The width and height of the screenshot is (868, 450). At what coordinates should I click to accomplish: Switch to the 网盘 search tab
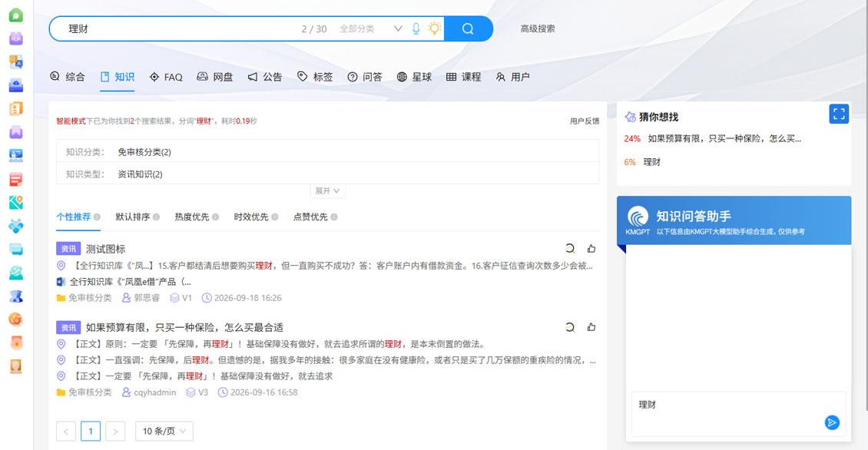click(215, 77)
